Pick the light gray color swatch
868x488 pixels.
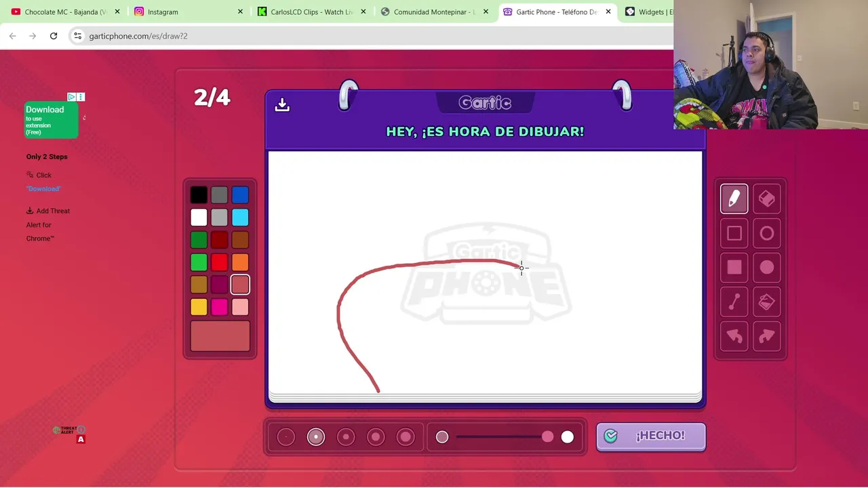point(219,218)
